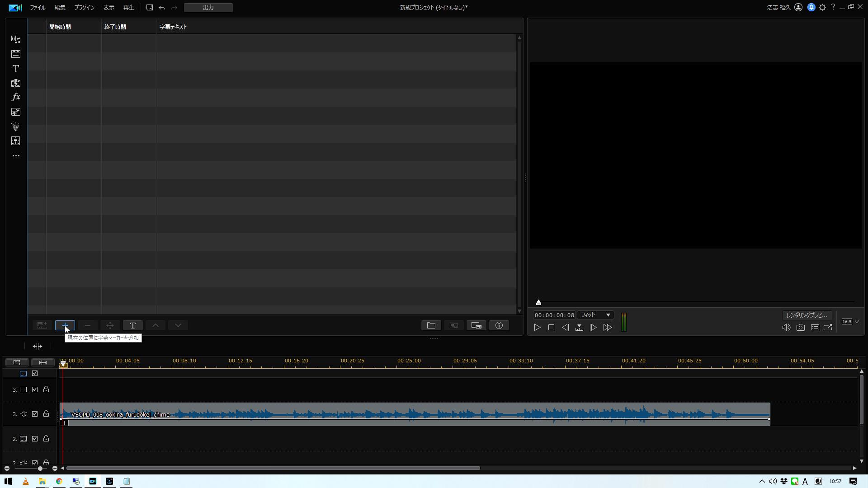Viewport: 868px width, 488px height.
Task: Lock audio track 3
Action: [46, 414]
